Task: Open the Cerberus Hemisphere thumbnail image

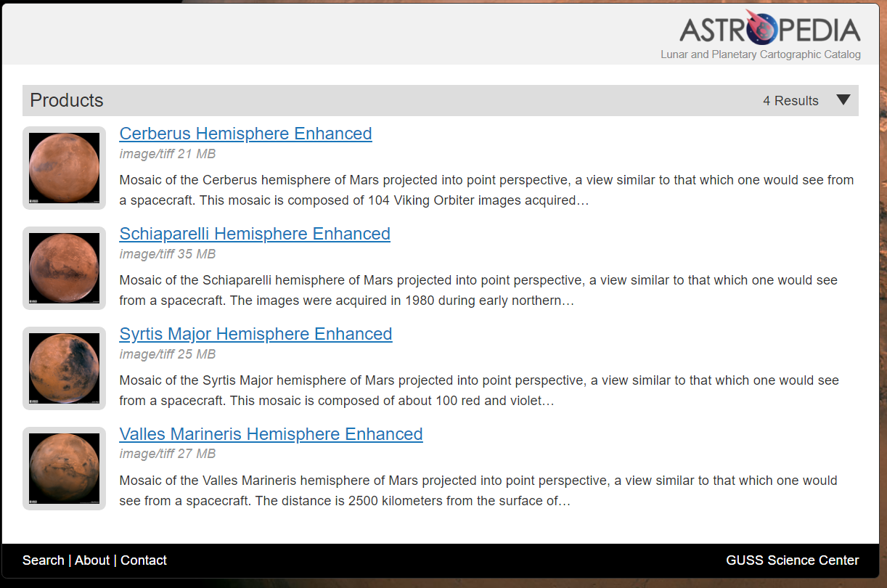Action: click(x=64, y=168)
